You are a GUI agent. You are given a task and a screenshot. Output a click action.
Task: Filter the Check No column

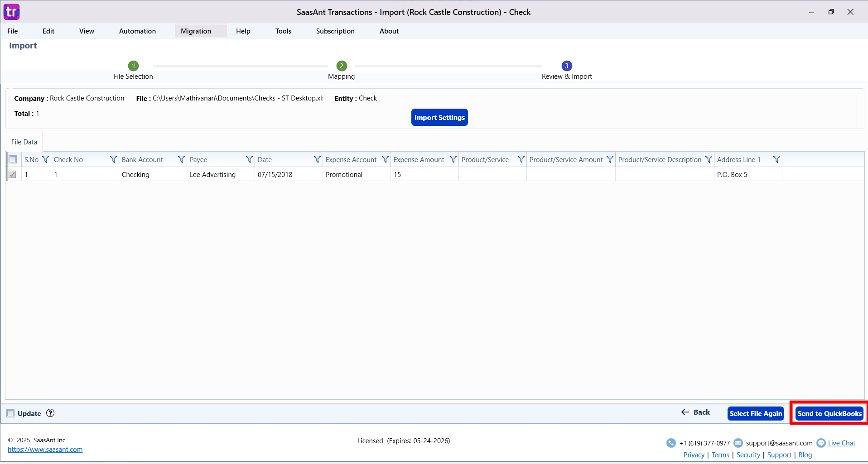(x=113, y=159)
